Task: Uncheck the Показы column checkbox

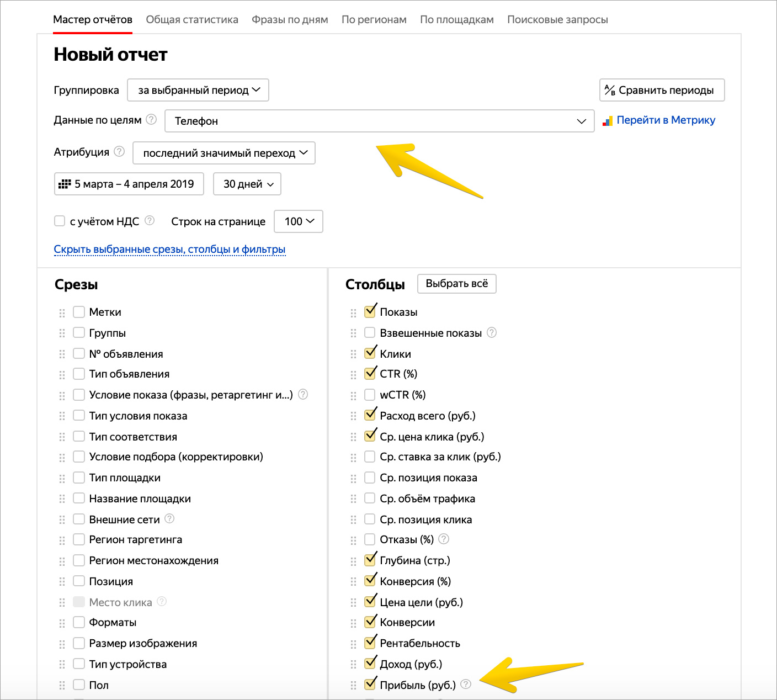Action: [x=370, y=311]
